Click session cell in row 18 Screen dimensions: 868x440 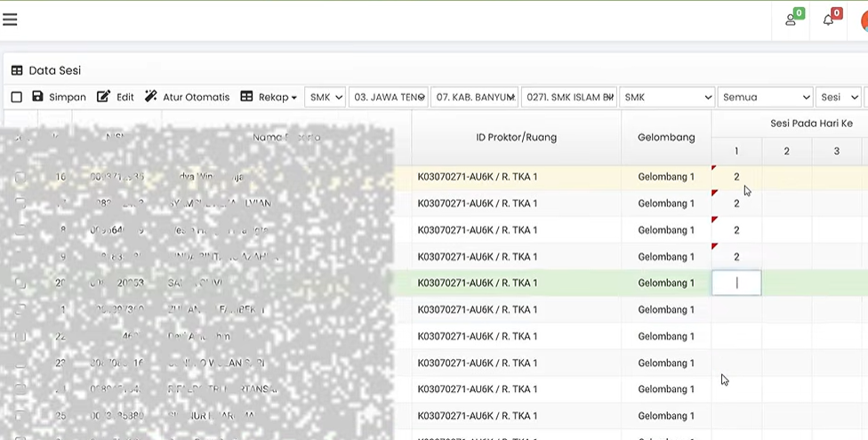pos(736,230)
